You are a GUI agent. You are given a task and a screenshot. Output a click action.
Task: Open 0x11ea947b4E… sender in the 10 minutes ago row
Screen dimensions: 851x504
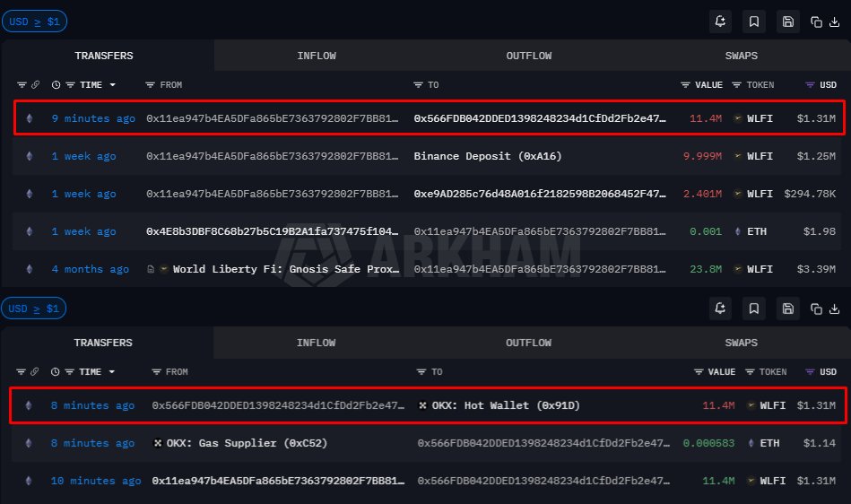tap(278, 481)
